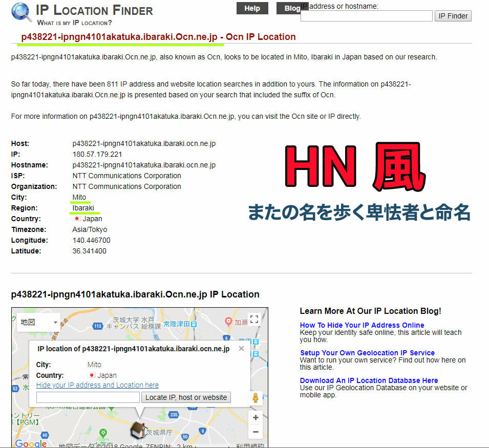Click the What is my IP location tagline
489x448 pixels.
[x=75, y=23]
